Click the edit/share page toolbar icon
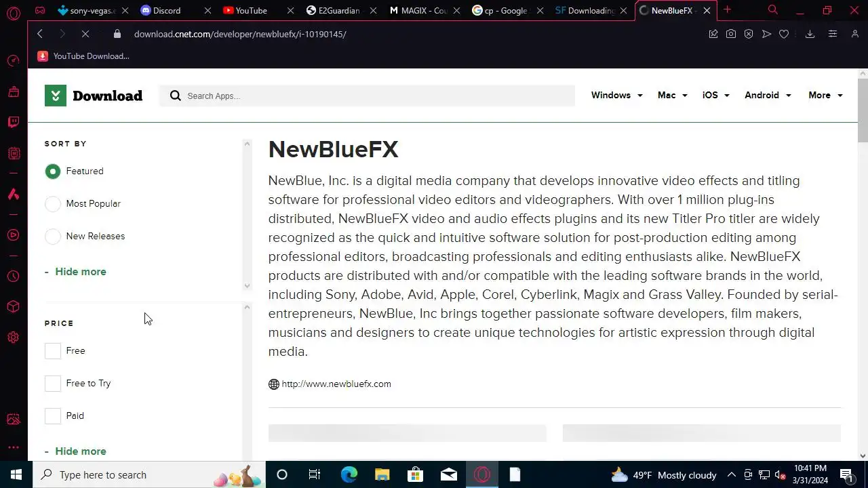 point(713,34)
